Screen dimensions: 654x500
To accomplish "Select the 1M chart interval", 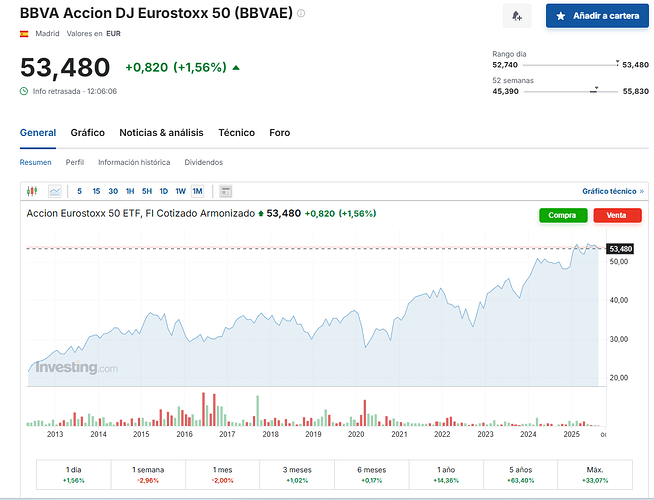I will coord(197,191).
